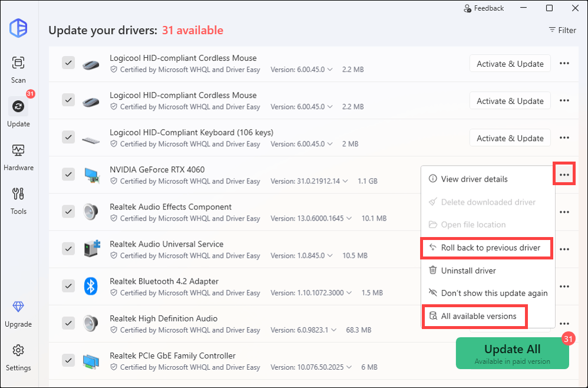
Task: Click the green Update All button
Action: [x=512, y=353]
